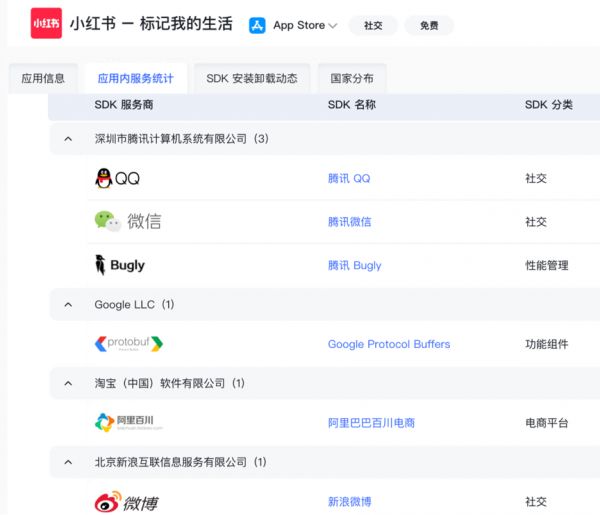Open the 腾讯 QQ SDK link
Image resolution: width=600 pixels, height=515 pixels.
(x=348, y=178)
